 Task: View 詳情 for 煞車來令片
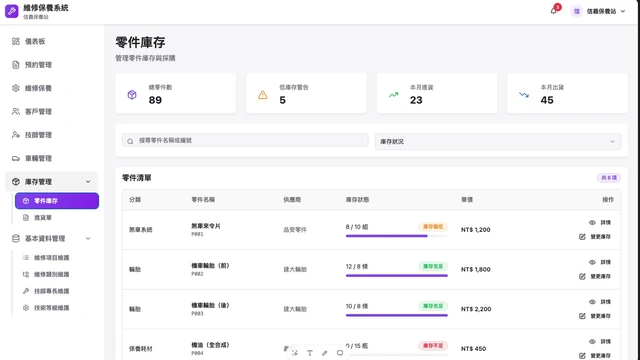coord(600,222)
